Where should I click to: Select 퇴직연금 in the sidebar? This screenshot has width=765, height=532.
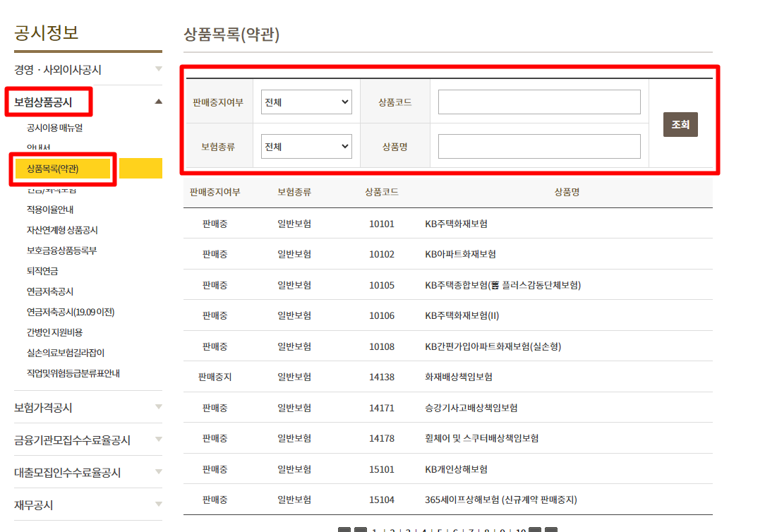[42, 271]
